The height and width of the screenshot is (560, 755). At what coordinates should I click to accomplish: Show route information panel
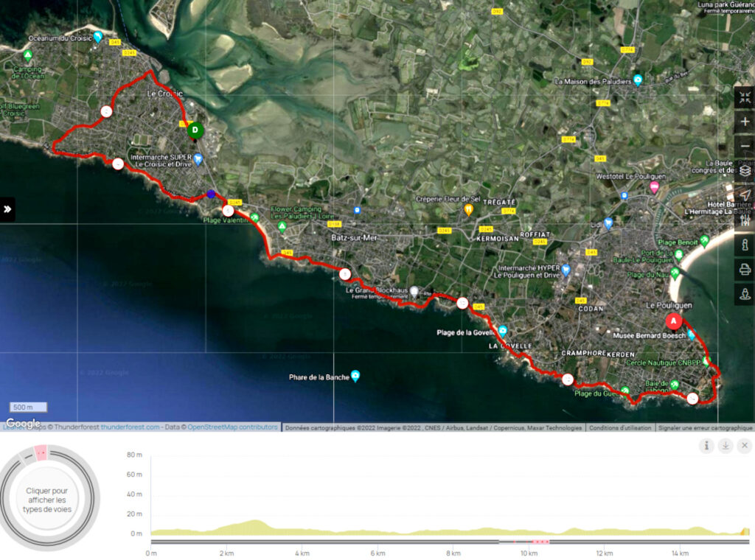pyautogui.click(x=745, y=245)
